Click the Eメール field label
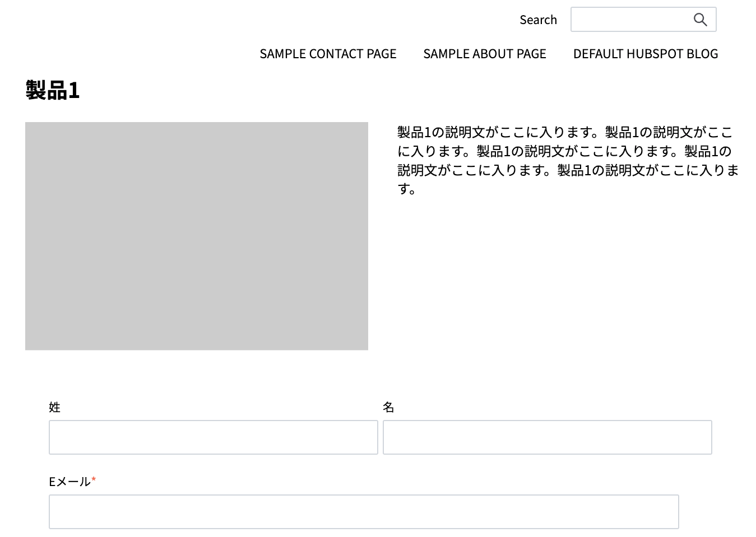 (70, 482)
